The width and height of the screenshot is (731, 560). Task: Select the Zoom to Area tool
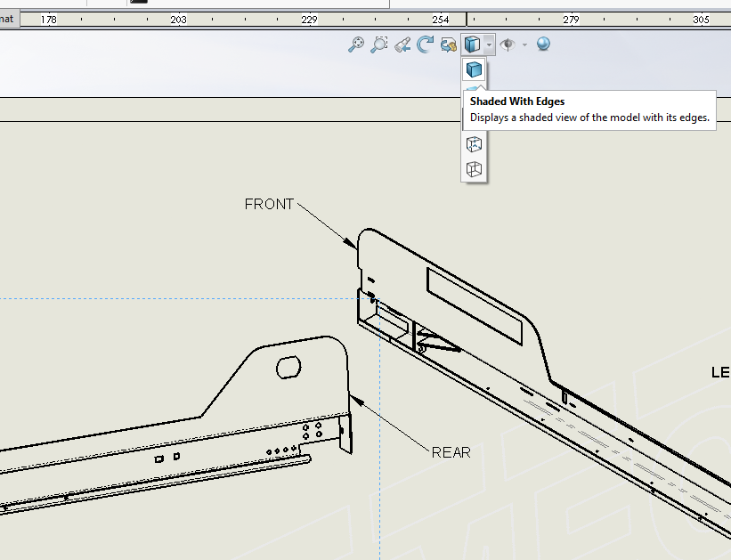click(379, 44)
